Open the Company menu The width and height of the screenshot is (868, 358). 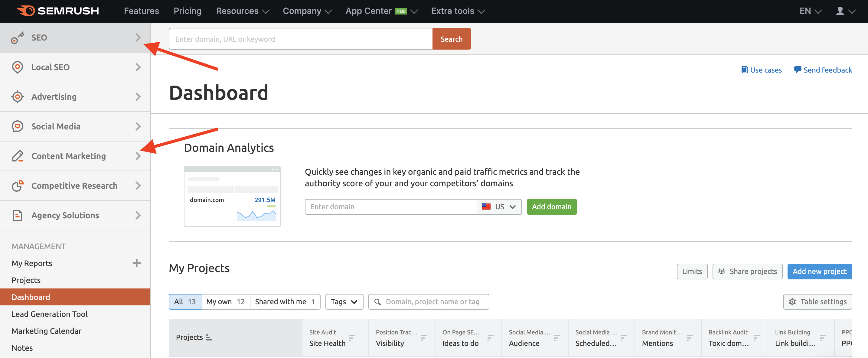click(x=307, y=11)
